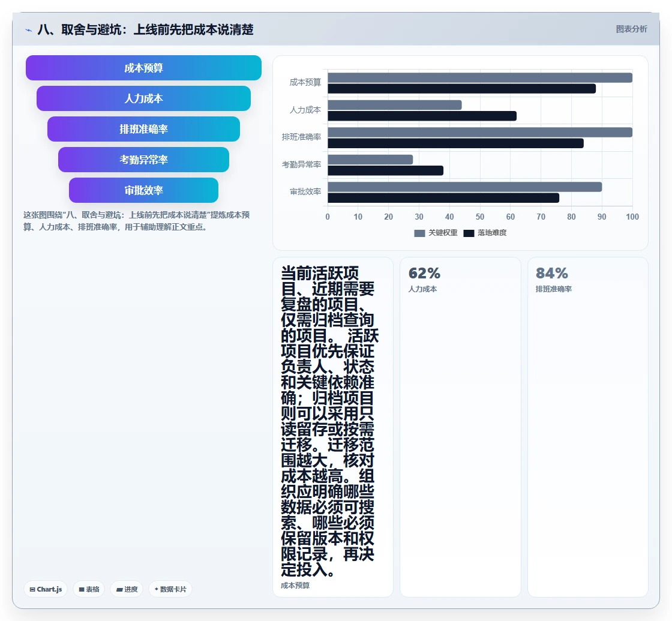Click the 人力成本 y-axis label
672x621 pixels.
click(305, 110)
